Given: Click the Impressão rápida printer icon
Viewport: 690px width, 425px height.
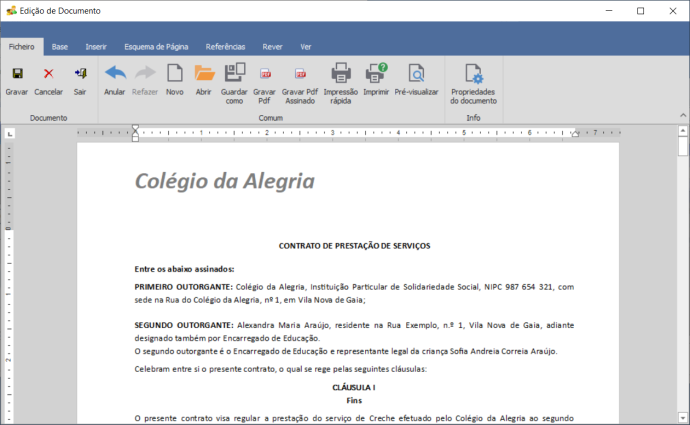Looking at the screenshot, I should click(x=341, y=73).
